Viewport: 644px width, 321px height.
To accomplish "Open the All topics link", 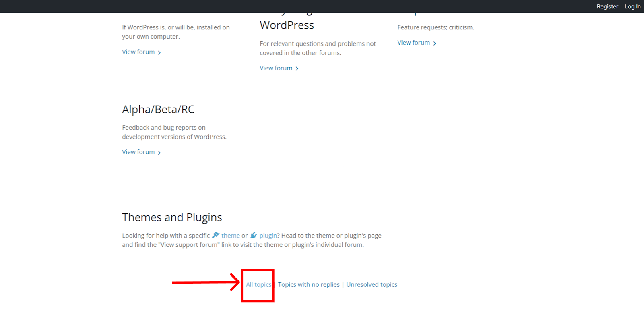I will [x=259, y=284].
